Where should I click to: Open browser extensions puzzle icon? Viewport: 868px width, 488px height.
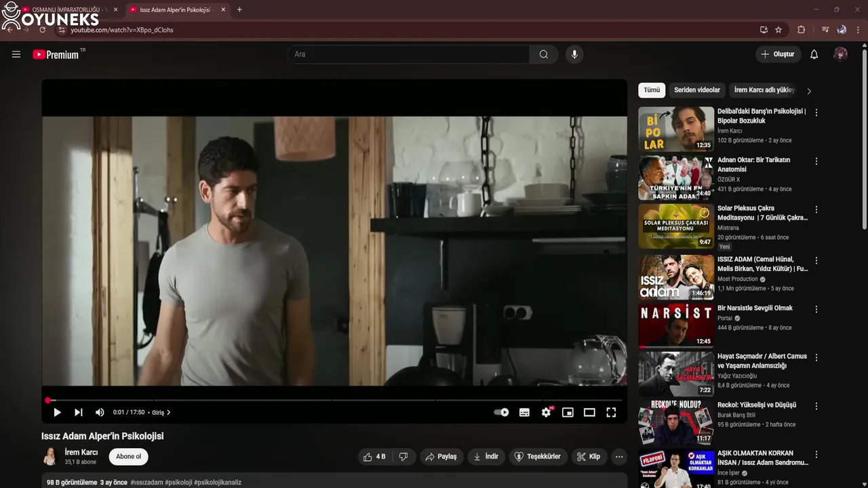801,30
